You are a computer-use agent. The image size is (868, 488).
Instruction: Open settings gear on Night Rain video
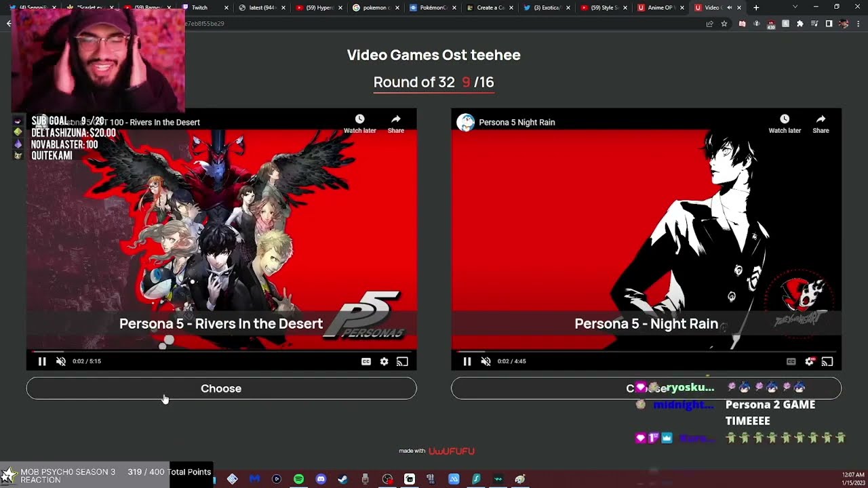pyautogui.click(x=809, y=361)
